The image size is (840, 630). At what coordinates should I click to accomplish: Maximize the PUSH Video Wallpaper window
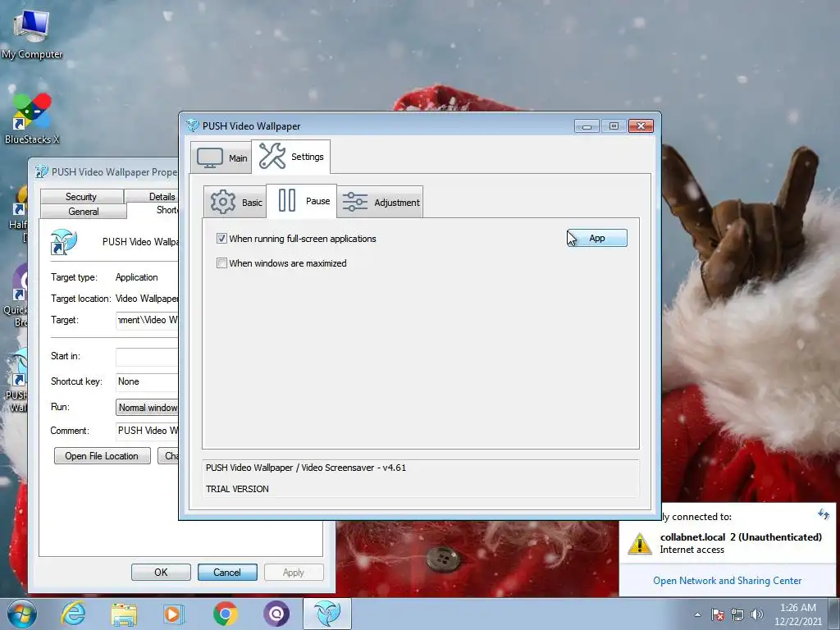pos(614,126)
